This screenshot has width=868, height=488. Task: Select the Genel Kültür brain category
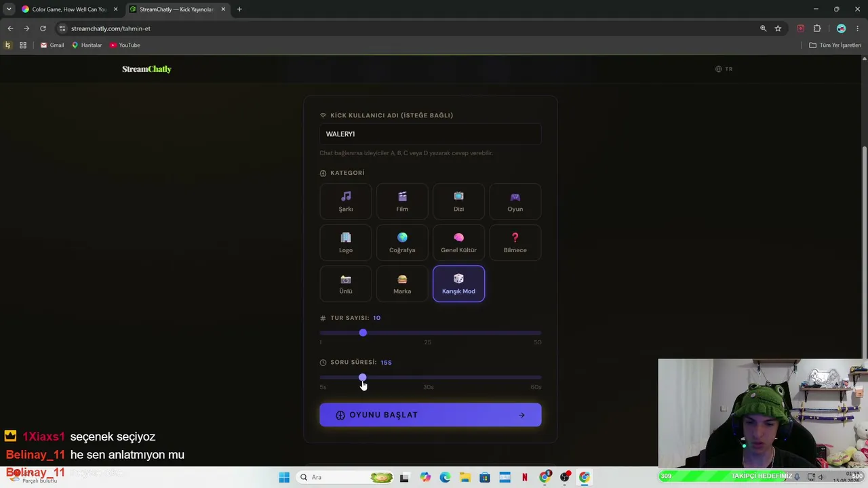tap(458, 243)
